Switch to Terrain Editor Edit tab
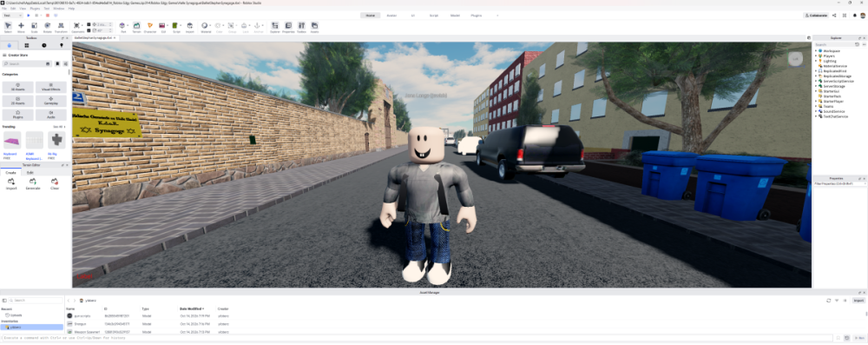 pos(30,172)
